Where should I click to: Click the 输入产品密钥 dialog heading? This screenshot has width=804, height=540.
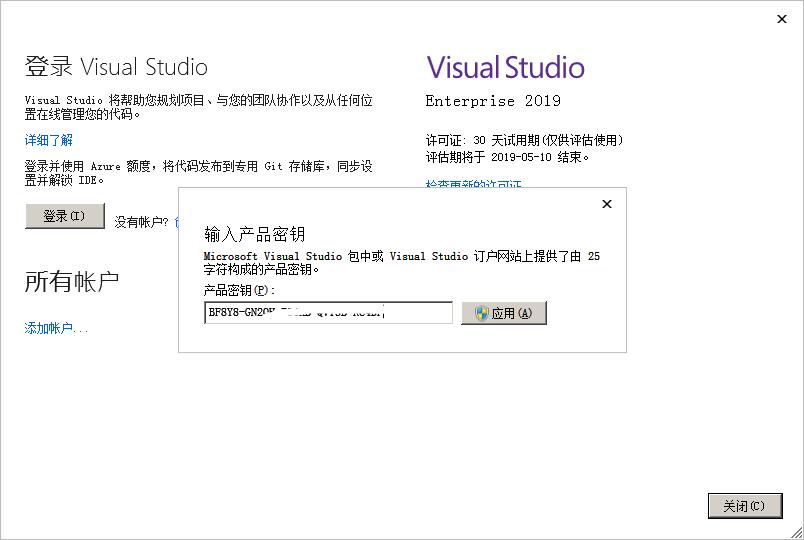click(255, 234)
